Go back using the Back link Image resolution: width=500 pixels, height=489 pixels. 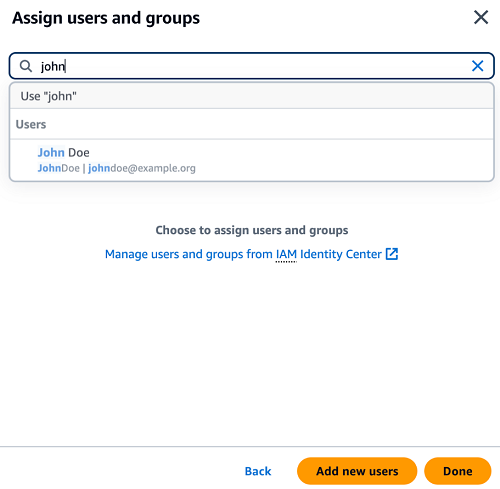(258, 471)
